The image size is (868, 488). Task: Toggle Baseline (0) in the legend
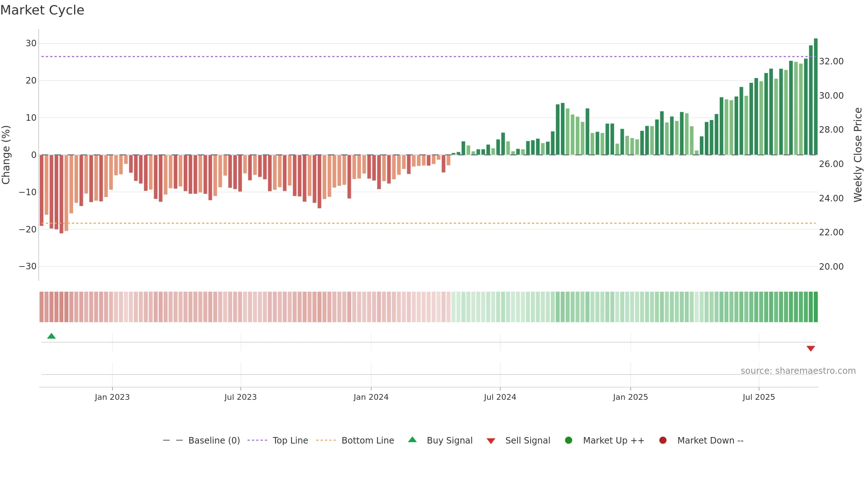pos(201,440)
